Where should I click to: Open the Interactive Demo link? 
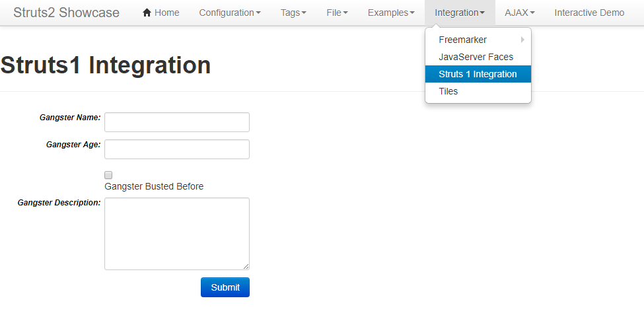[589, 13]
